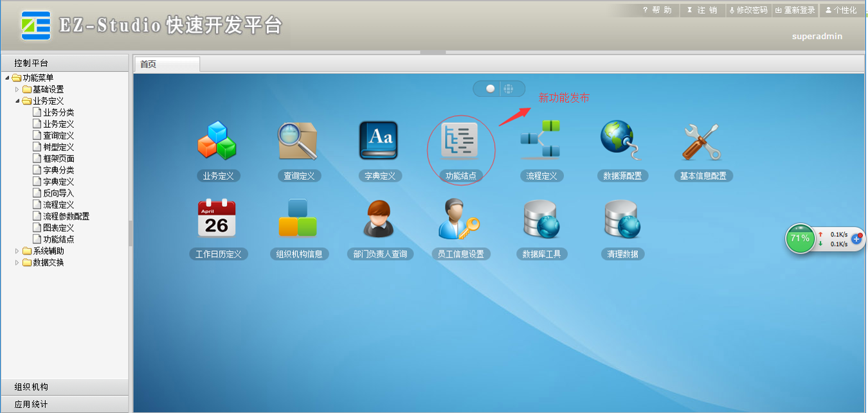The width and height of the screenshot is (868, 413).
Task: Open the 查询定义 magnifier icon
Action: 298,141
